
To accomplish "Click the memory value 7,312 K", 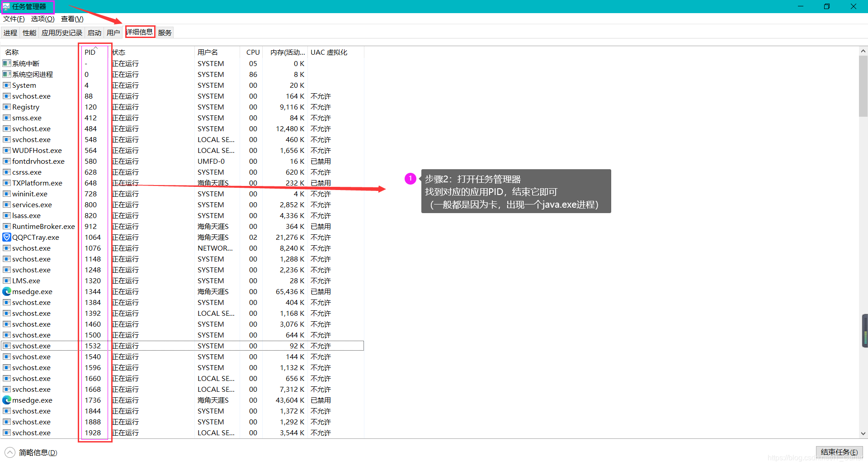I will [292, 389].
